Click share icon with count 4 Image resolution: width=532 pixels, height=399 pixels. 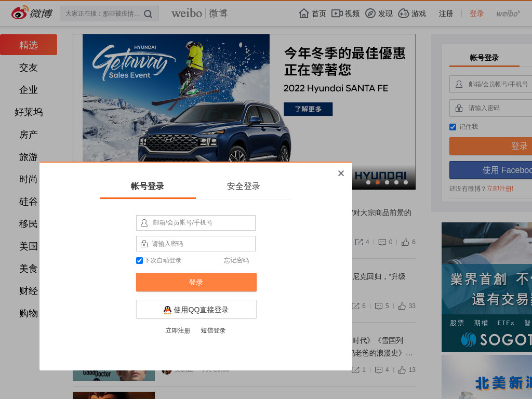359,242
